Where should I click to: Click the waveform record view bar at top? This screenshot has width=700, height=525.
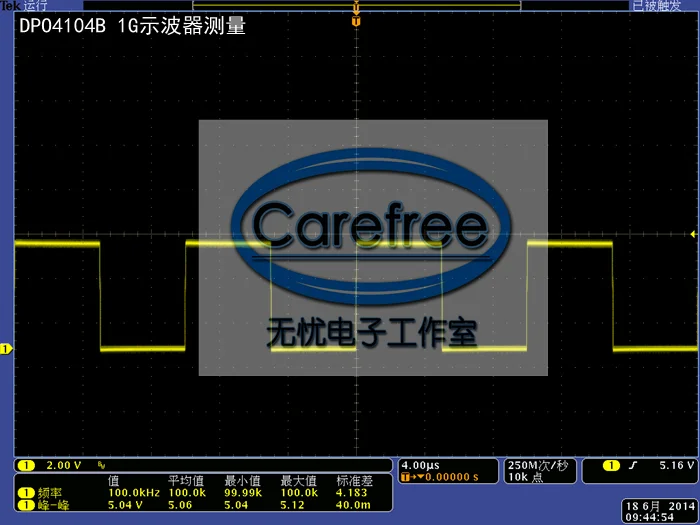coord(357,5)
